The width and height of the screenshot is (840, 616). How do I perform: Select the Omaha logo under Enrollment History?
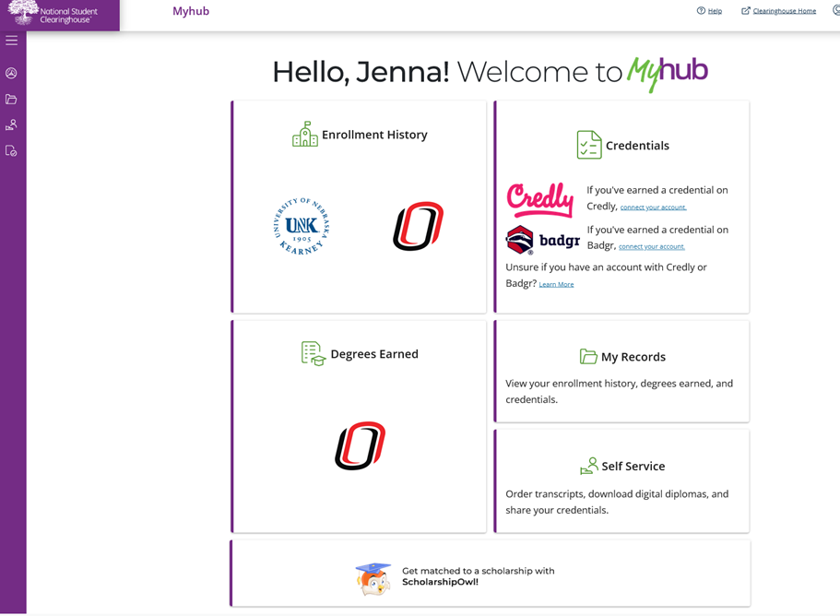pos(418,226)
